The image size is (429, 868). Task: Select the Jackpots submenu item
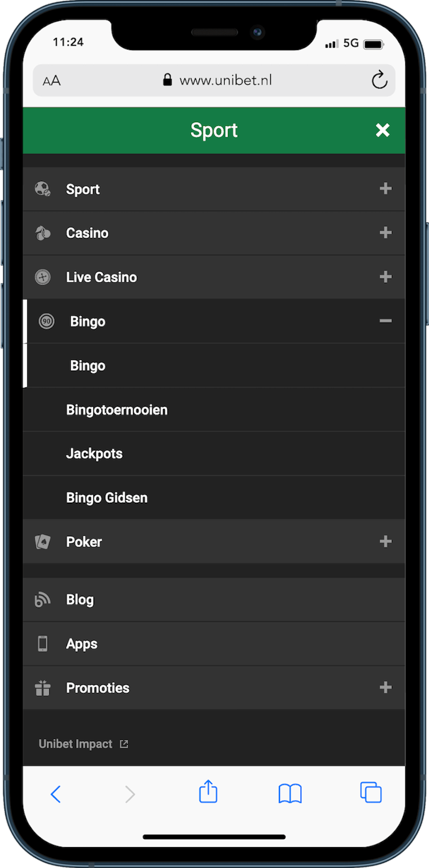pos(94,454)
